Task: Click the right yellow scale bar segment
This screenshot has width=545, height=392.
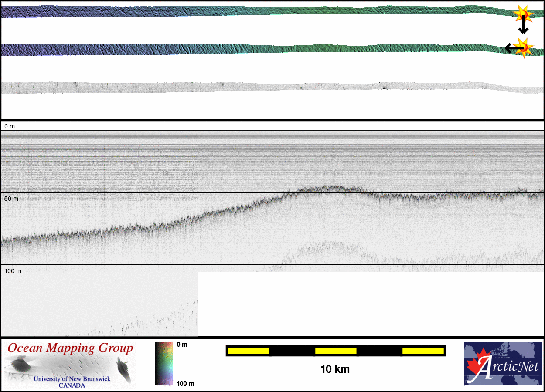Action: coord(422,351)
